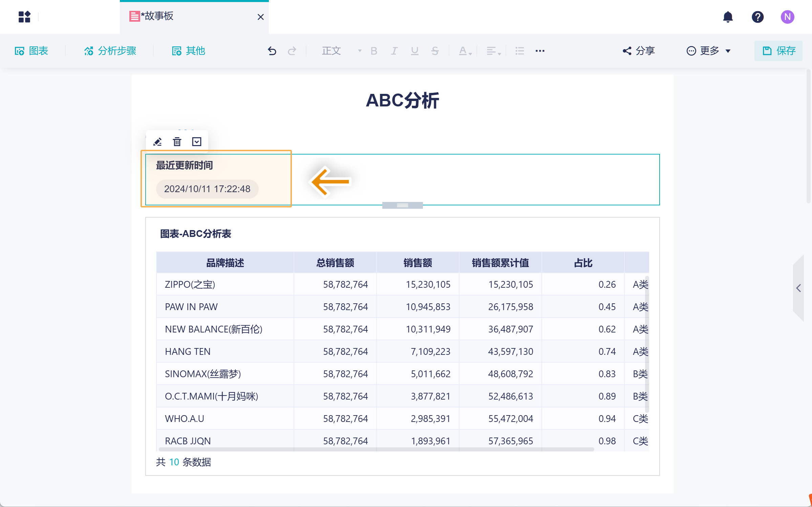
Task: Click the 销售额累计值 column header
Action: tap(500, 263)
